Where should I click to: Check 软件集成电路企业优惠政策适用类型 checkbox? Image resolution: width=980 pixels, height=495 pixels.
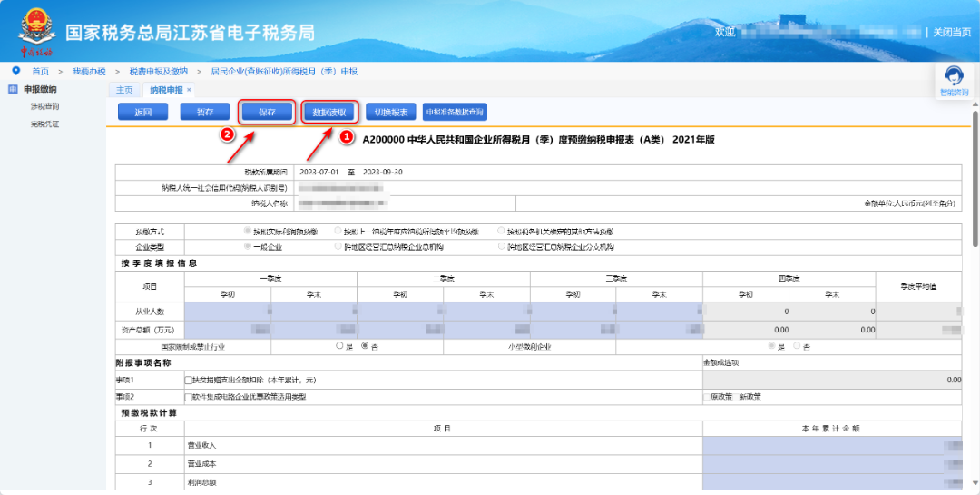(189, 396)
